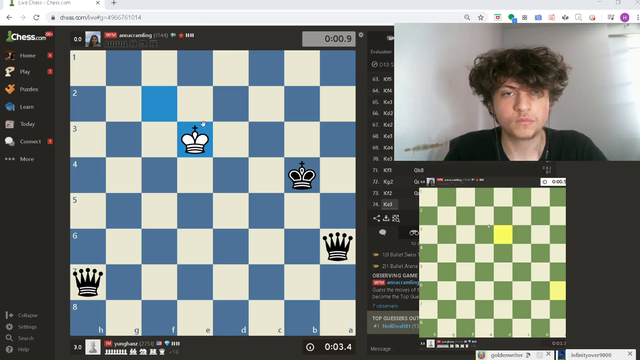This screenshot has width=640, height=360.
Task: Open Home in the sidebar
Action: click(x=27, y=56)
